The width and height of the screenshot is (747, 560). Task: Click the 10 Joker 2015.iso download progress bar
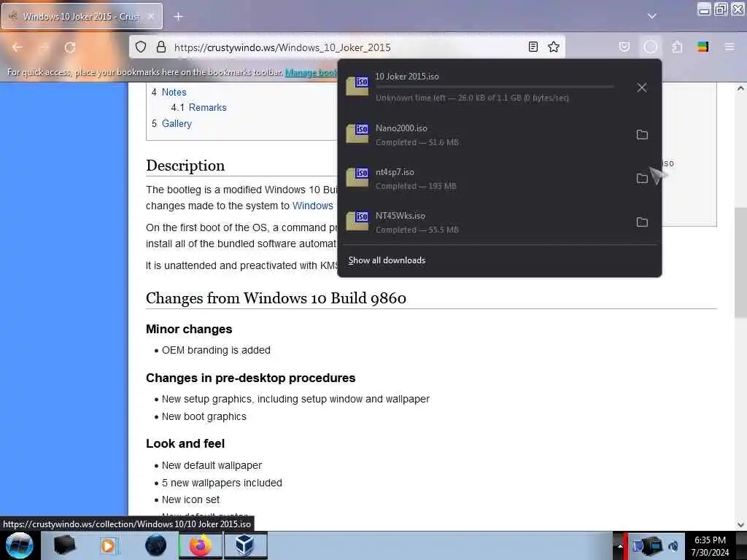click(x=495, y=87)
